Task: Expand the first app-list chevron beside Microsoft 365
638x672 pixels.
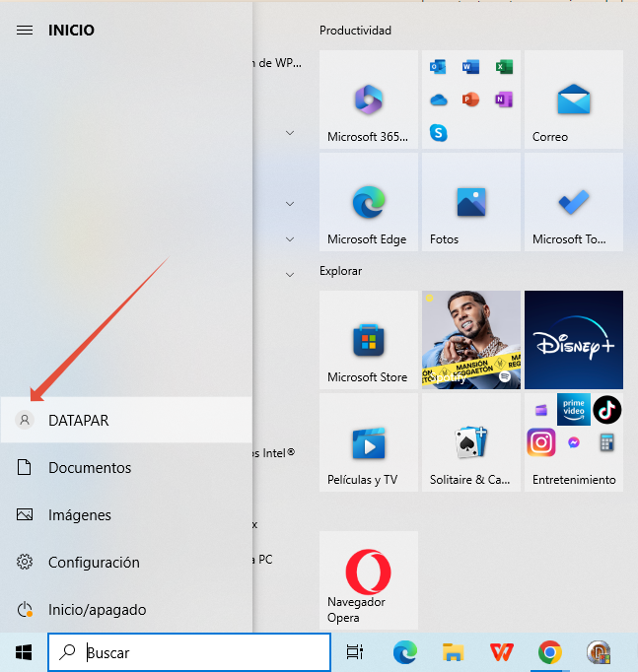Action: coord(290,133)
